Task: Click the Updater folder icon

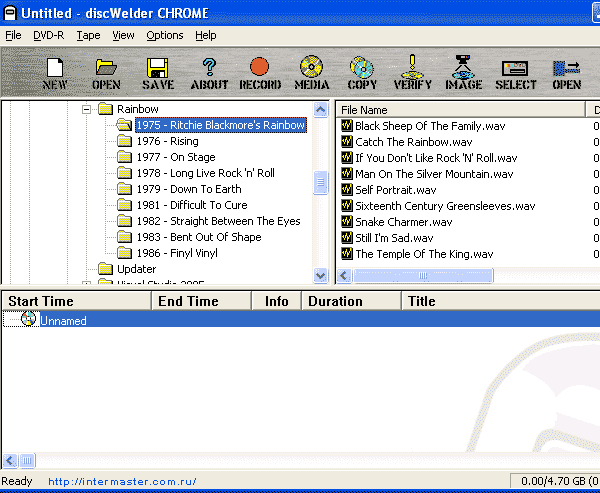Action: point(105,269)
